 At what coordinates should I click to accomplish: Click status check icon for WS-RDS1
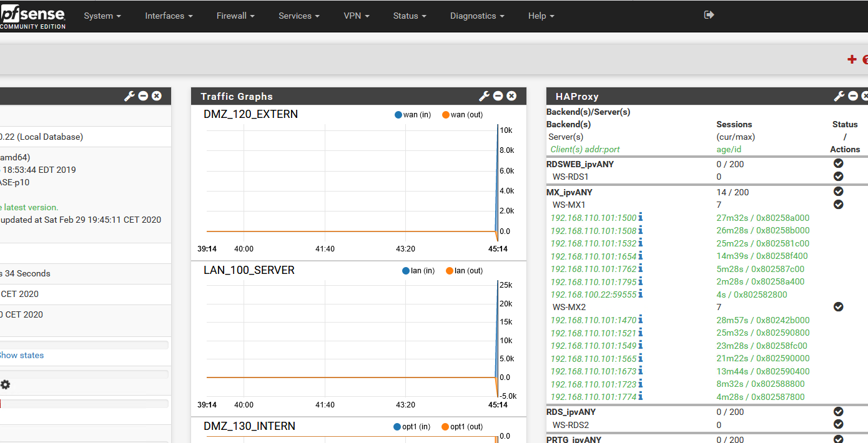(x=839, y=177)
